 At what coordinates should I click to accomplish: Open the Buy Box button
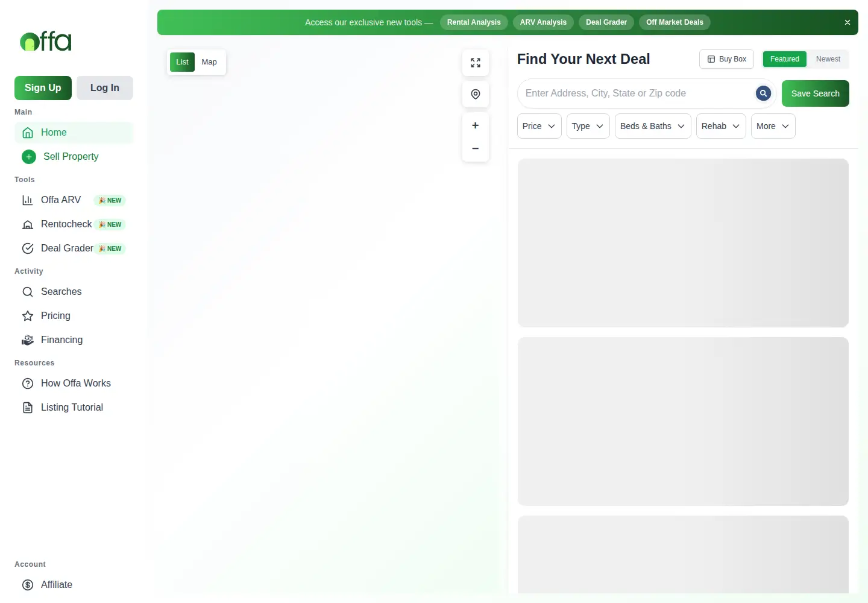coord(726,59)
